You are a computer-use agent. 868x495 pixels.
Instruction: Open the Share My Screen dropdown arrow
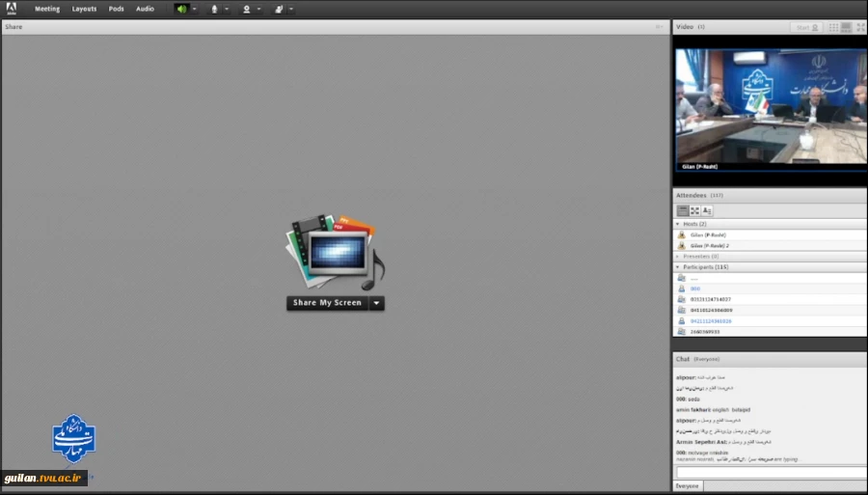point(376,303)
